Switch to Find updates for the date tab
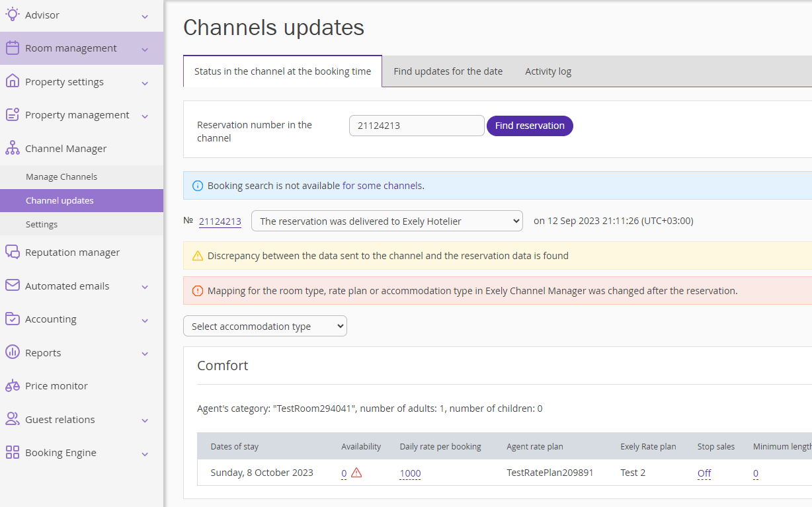Viewport: 812px width, 507px height. click(x=448, y=71)
